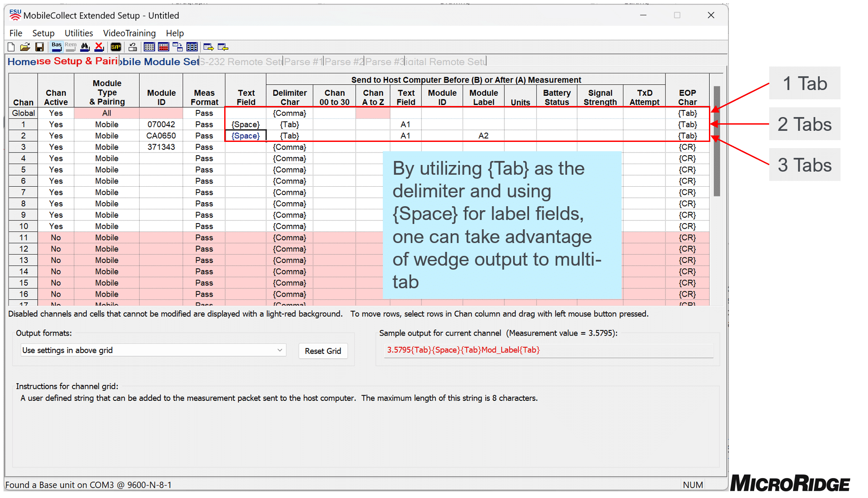Screen dimensions: 868x498
Task: Select channel 14 'Mobile' module type cell
Action: tap(107, 271)
